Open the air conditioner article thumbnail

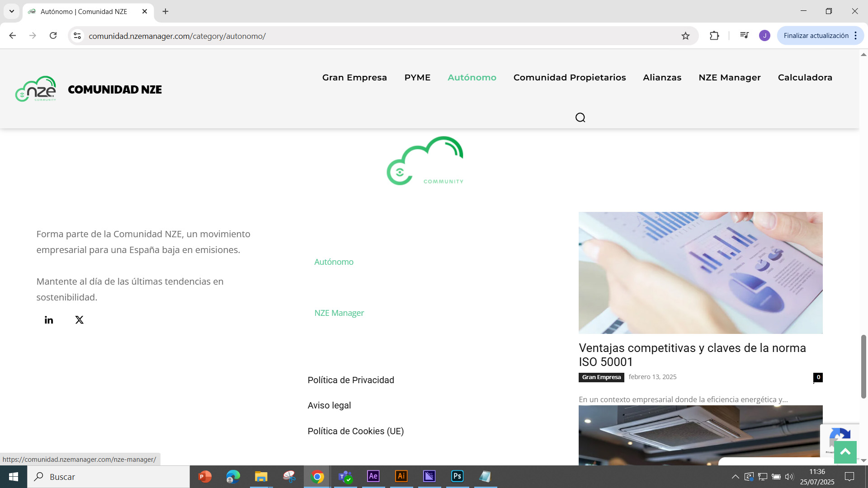(x=701, y=435)
